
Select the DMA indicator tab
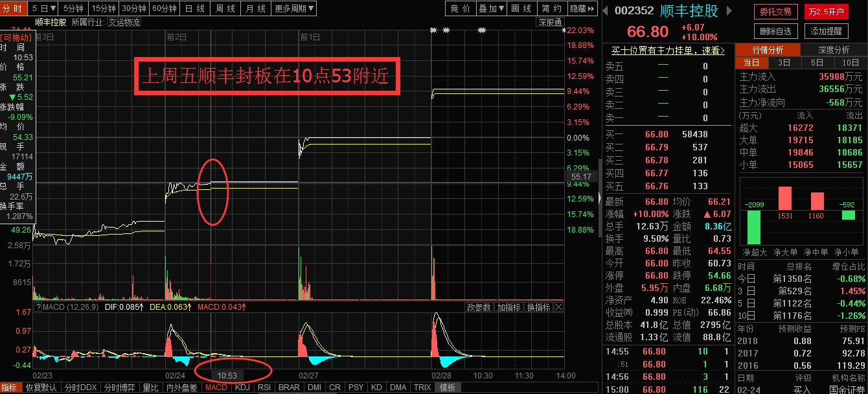(x=398, y=388)
